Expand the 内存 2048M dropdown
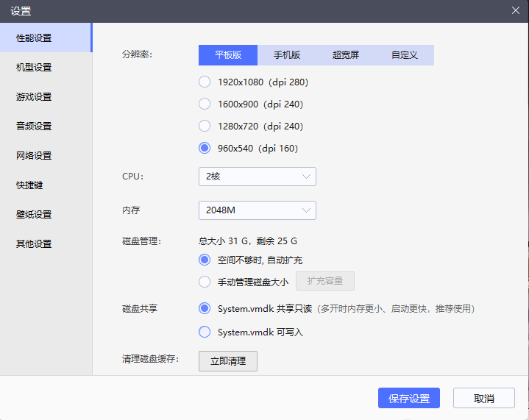 point(257,210)
